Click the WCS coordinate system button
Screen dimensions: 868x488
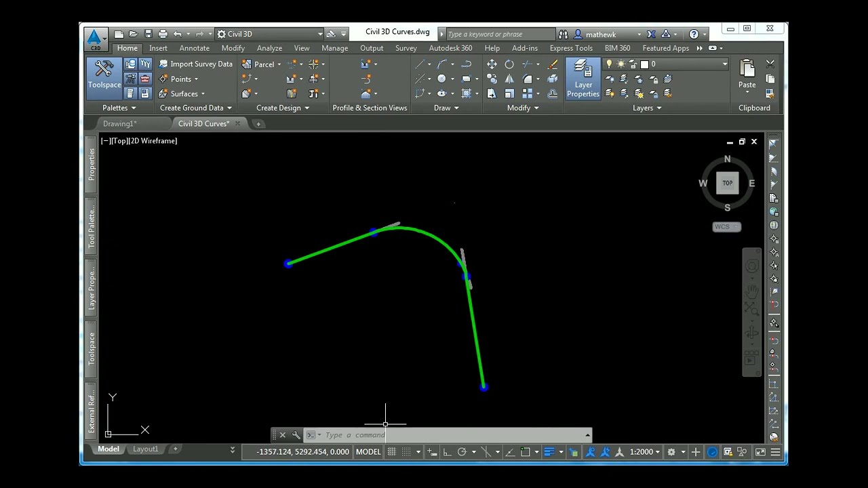click(726, 227)
